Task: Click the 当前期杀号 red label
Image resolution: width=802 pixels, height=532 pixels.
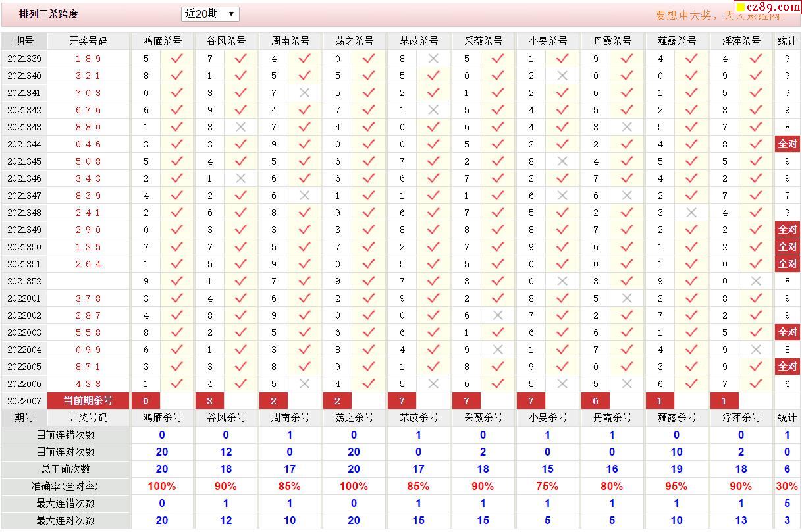Action: [88, 400]
